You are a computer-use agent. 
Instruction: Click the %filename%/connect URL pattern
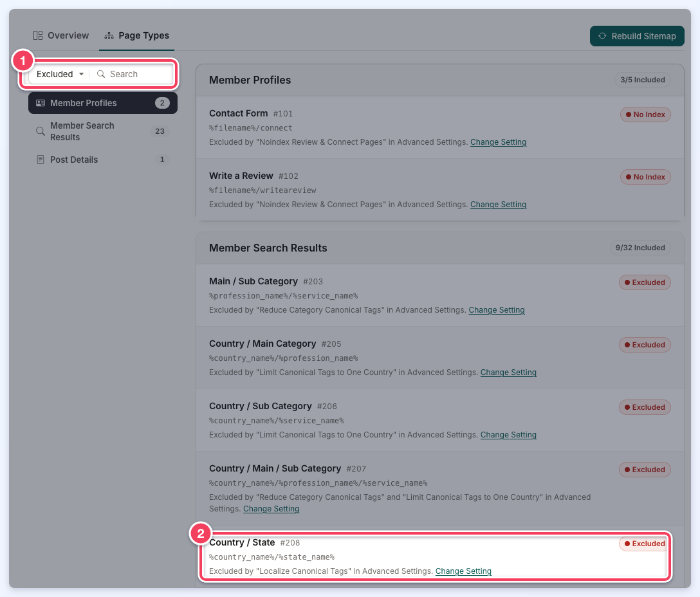point(251,128)
